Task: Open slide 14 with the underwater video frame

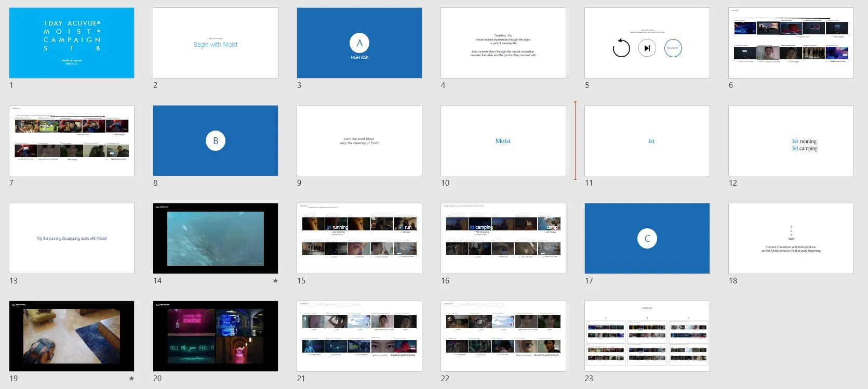Action: tap(216, 239)
